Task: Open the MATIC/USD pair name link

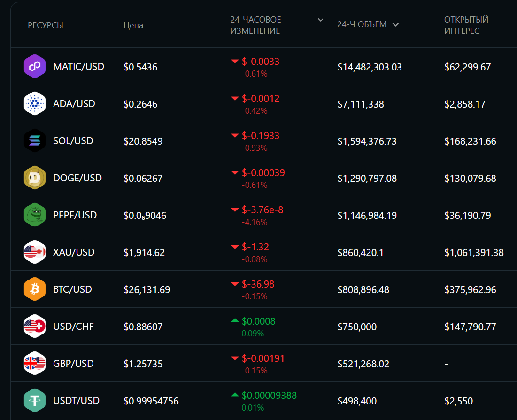Action: click(79, 67)
